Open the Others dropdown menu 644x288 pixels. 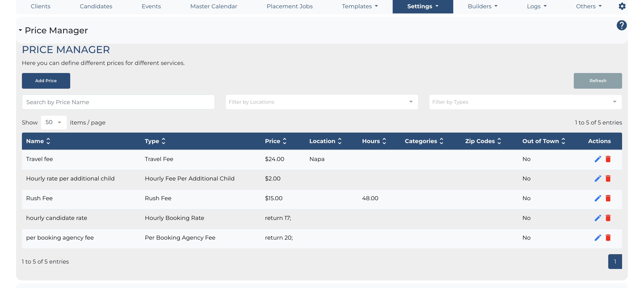coord(589,6)
